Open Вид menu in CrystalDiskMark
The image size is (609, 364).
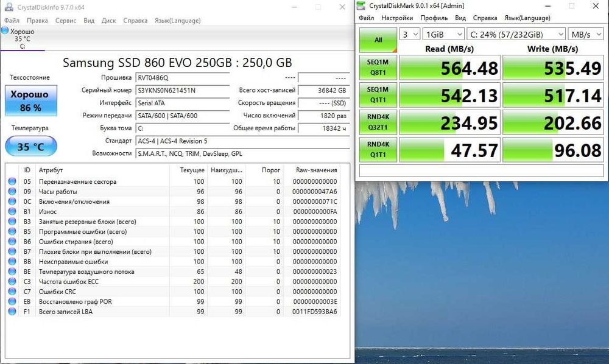(460, 18)
